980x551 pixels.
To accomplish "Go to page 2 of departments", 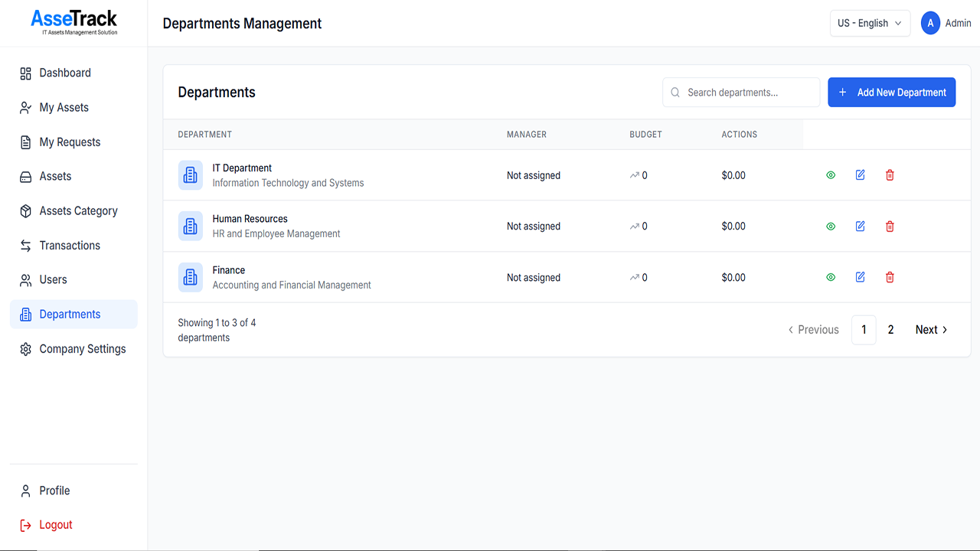I will pos(890,330).
